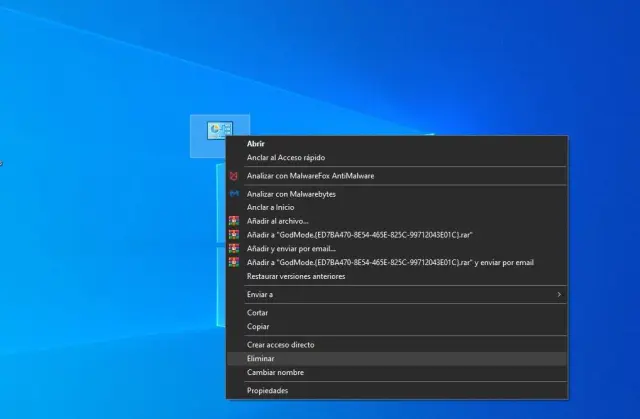Click the Malwarebytes logo icon

point(234,194)
